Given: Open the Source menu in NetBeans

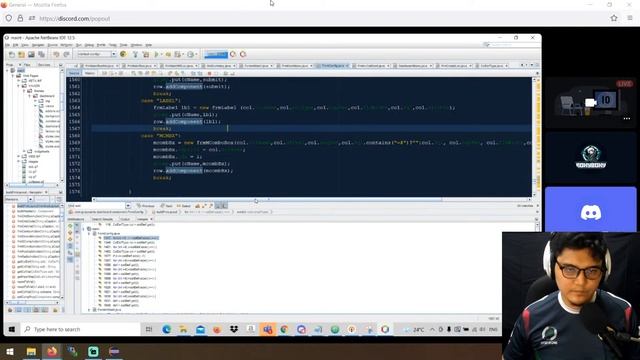Looking at the screenshot, I should (52, 45).
